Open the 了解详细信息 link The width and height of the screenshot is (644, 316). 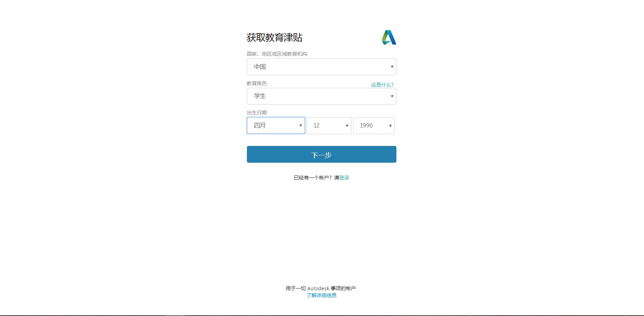[x=321, y=295]
